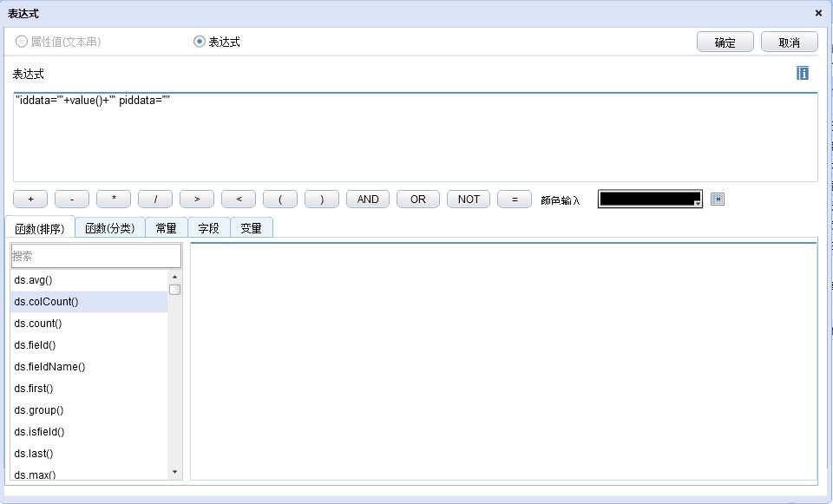Insert the divide operator
This screenshot has width=833, height=504.
155,200
